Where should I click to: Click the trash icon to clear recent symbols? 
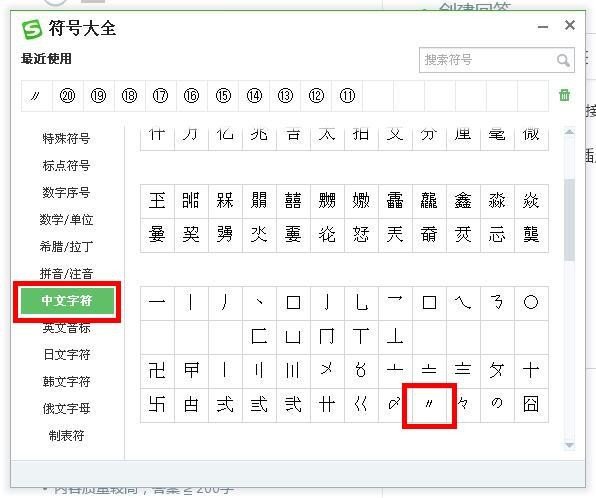click(x=564, y=95)
